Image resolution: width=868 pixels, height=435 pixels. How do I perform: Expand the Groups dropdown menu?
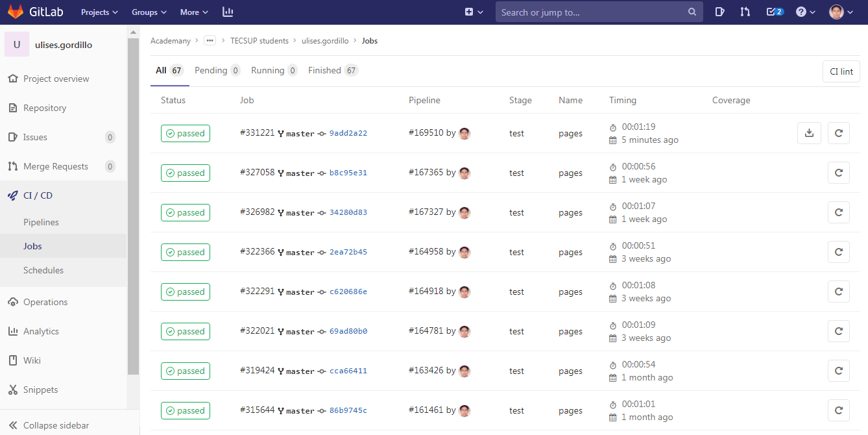149,12
